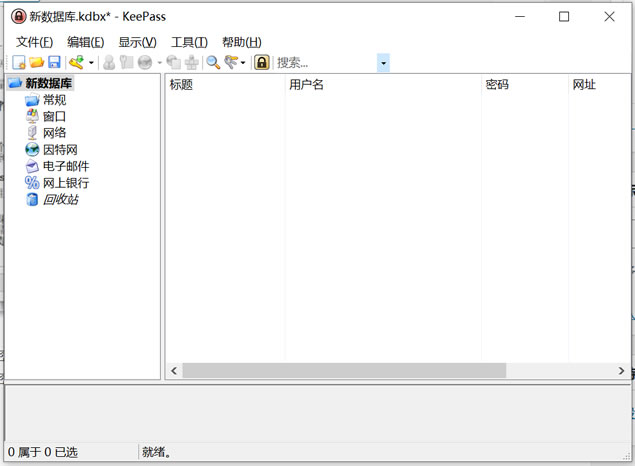Viewport: 635px width, 466px height.
Task: Select the 网络 group
Action: tap(54, 133)
